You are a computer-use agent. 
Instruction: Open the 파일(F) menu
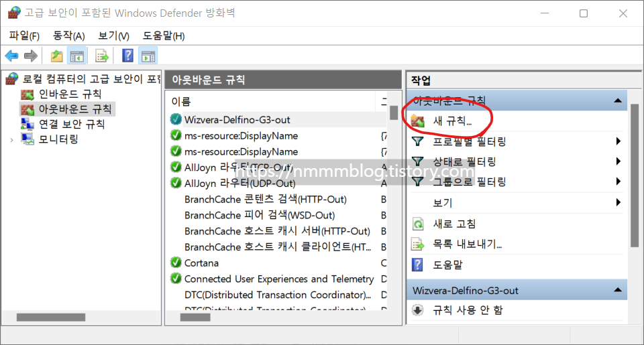point(24,36)
